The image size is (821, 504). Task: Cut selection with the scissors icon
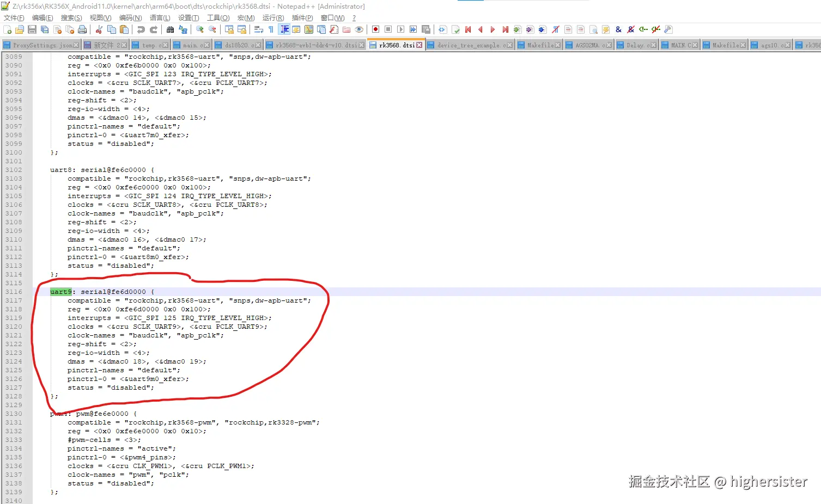[x=99, y=29]
